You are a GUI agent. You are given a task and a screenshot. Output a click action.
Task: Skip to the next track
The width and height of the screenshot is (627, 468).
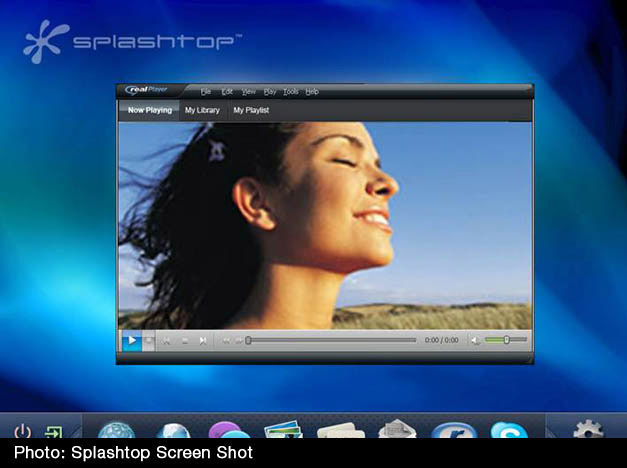[x=203, y=341]
